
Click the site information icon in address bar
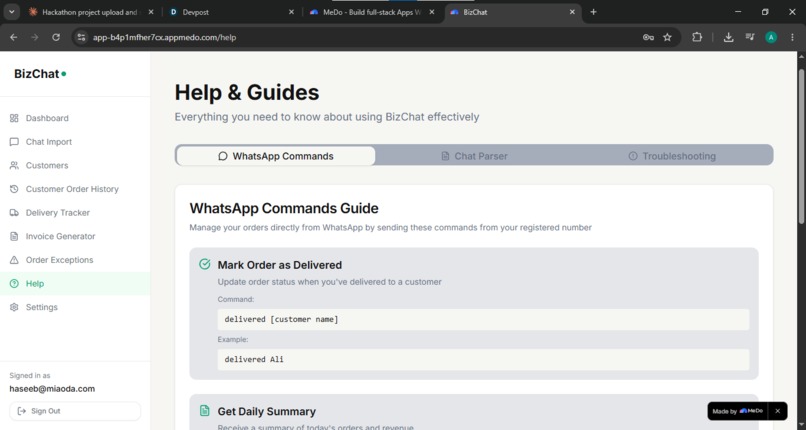81,37
